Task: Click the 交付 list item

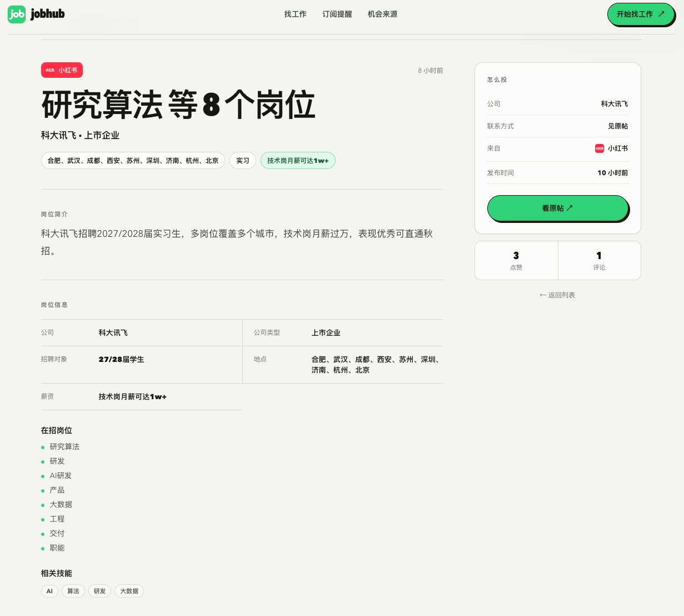Action: (x=57, y=533)
